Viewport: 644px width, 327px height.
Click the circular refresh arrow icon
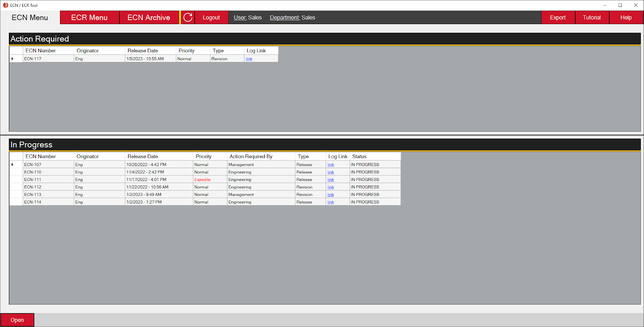188,17
